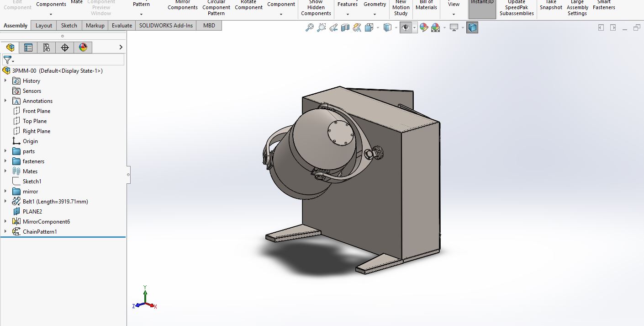Open the Display Style dropdown arrow
644x326 pixels.
click(395, 28)
